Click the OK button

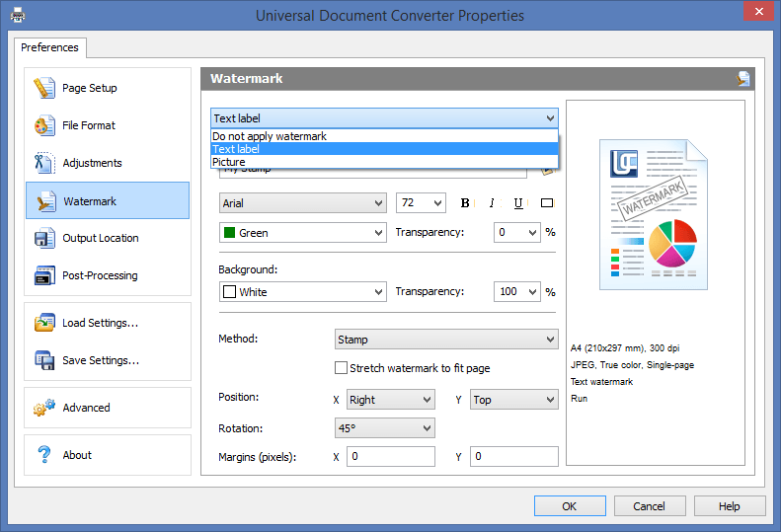pos(570,506)
